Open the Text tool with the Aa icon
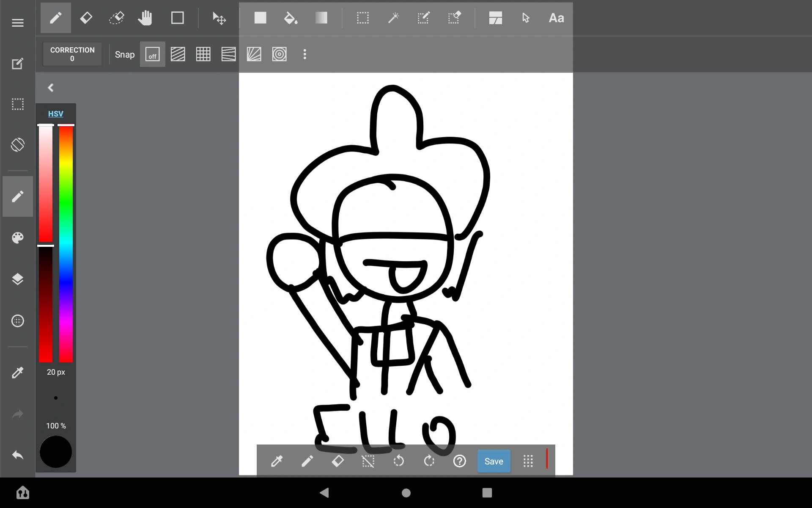The image size is (812, 508). 556,18
